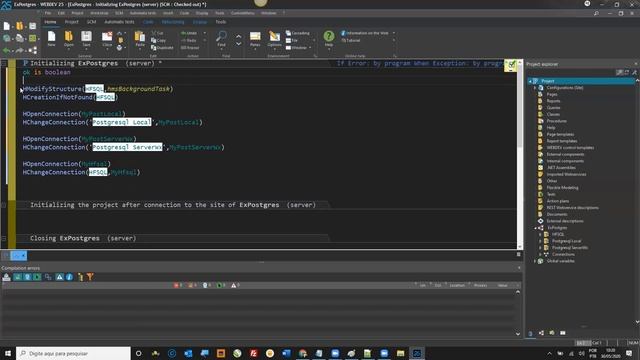Click Windows Start button on taskbar
The image size is (640, 360).
point(8,353)
